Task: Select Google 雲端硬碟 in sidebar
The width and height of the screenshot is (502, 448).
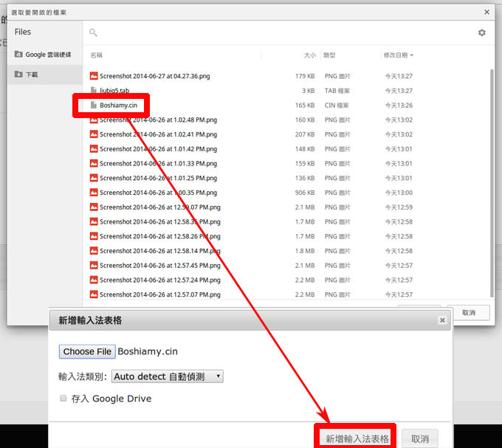Action: coord(46,55)
